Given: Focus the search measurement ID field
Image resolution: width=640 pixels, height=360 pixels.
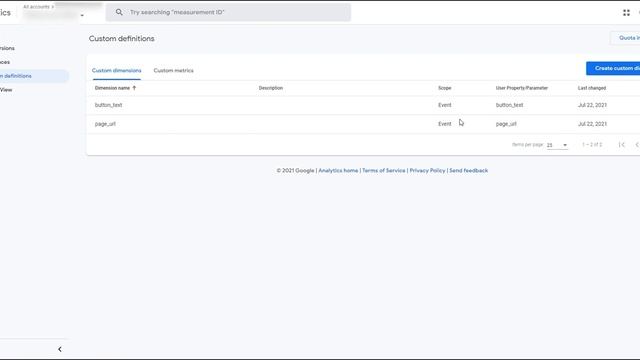Looking at the screenshot, I should coord(228,12).
